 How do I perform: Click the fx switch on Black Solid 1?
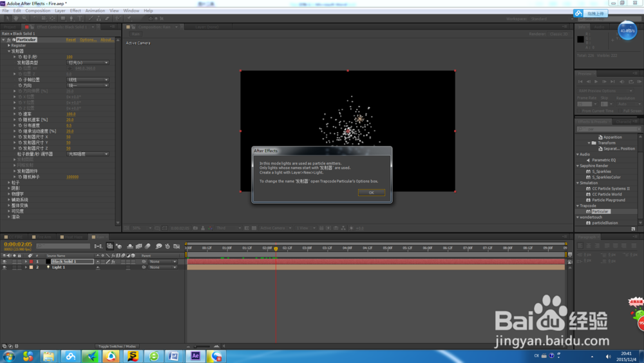pos(113,262)
